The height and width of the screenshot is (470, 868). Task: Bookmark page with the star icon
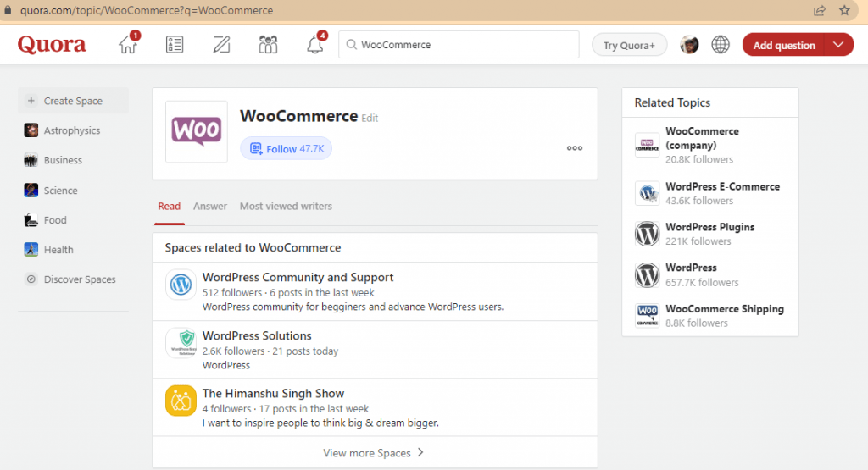tap(844, 10)
